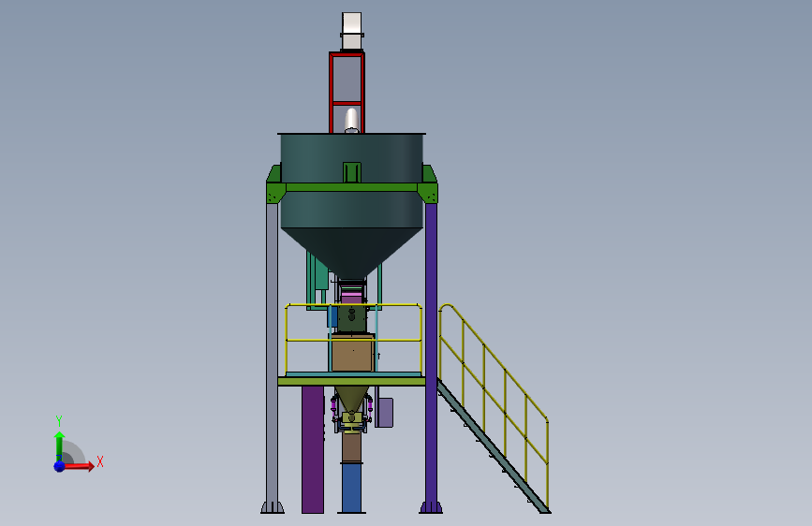
Task: Select the olive green platform deck beam
Action: [x=351, y=381]
